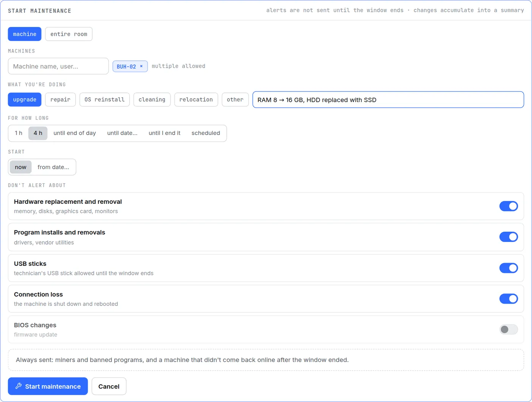532x402 pixels.
Task: Click the 'multiple allowed' hint text
Action: coord(179,66)
